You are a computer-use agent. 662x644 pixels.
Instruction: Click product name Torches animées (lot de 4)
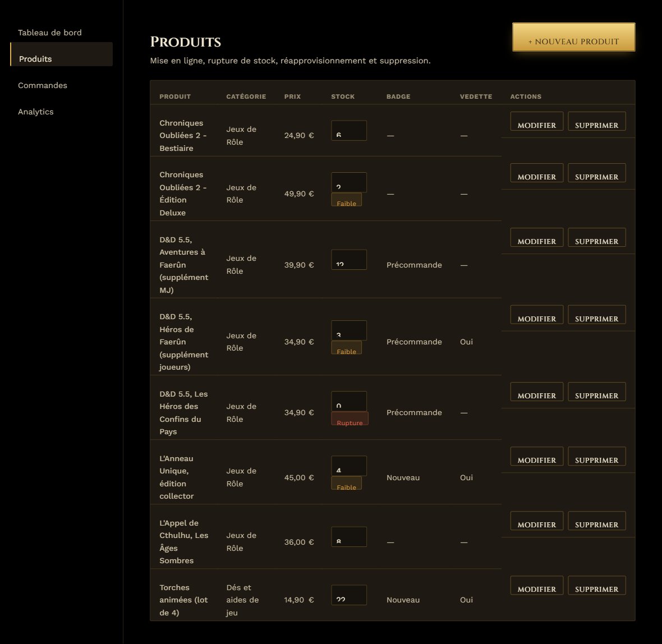pyautogui.click(x=183, y=600)
